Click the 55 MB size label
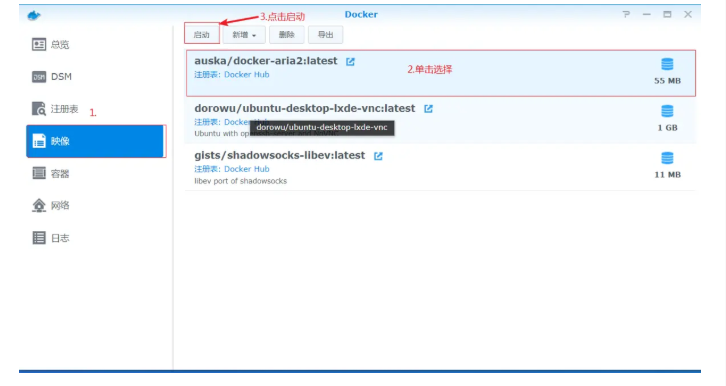 (x=667, y=81)
